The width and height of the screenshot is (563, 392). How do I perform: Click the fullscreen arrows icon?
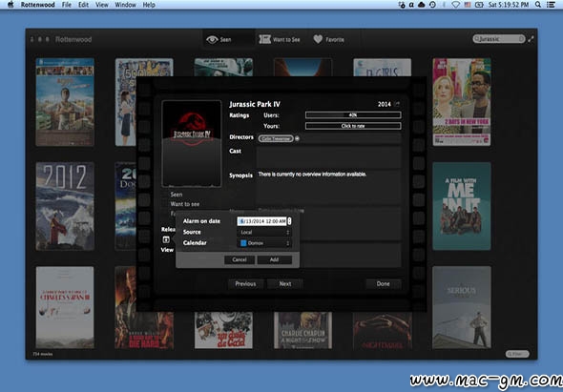point(531,39)
